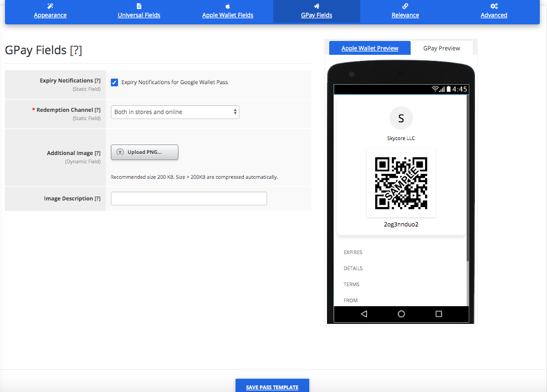547x392 pixels.
Task: Click the Wi-Fi icon in phone status bar
Action: pyautogui.click(x=435, y=89)
